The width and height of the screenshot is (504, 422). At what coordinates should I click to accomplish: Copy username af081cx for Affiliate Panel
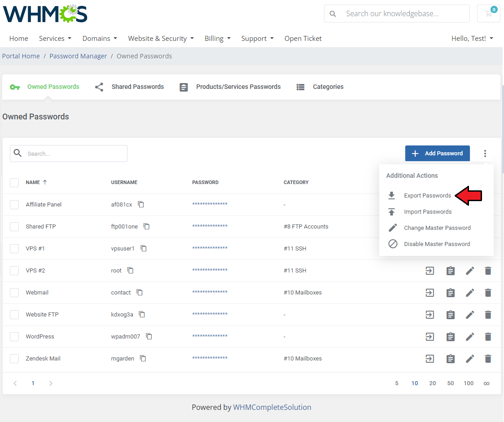point(141,204)
